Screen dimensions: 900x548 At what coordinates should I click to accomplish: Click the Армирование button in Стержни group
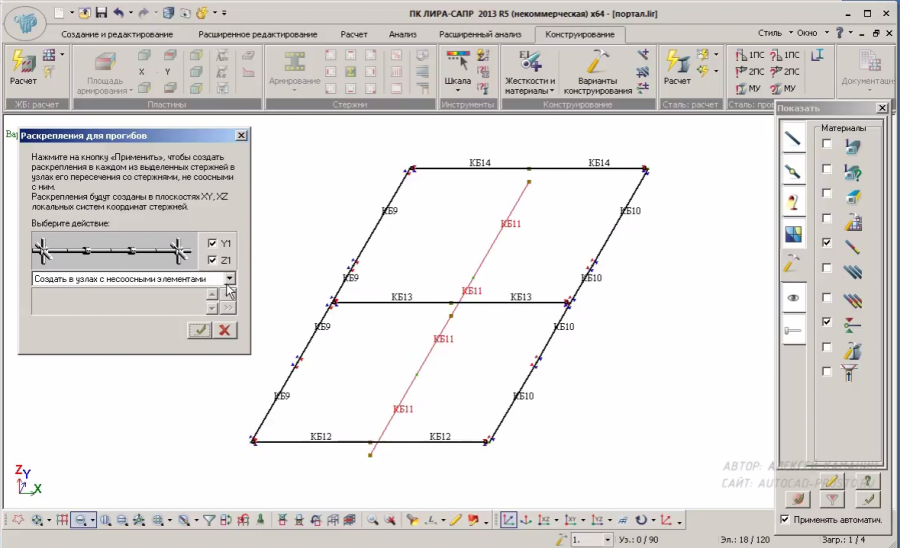(295, 70)
